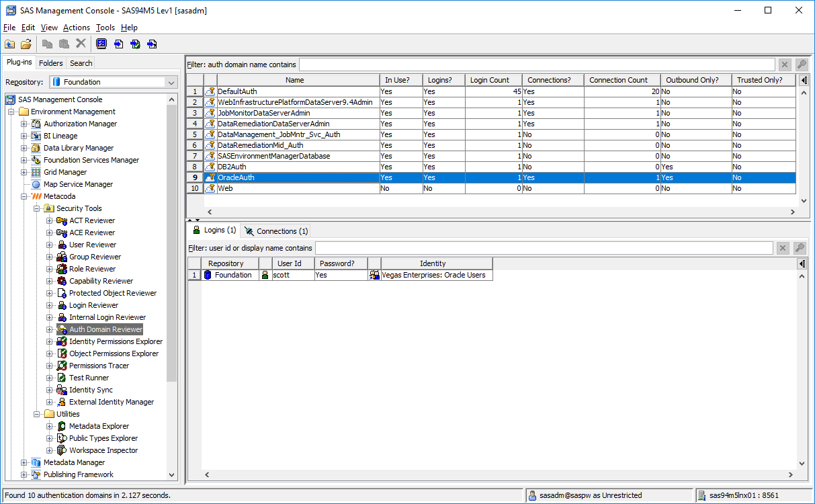Select the Login Reviewer icon
The width and height of the screenshot is (815, 504).
point(62,305)
